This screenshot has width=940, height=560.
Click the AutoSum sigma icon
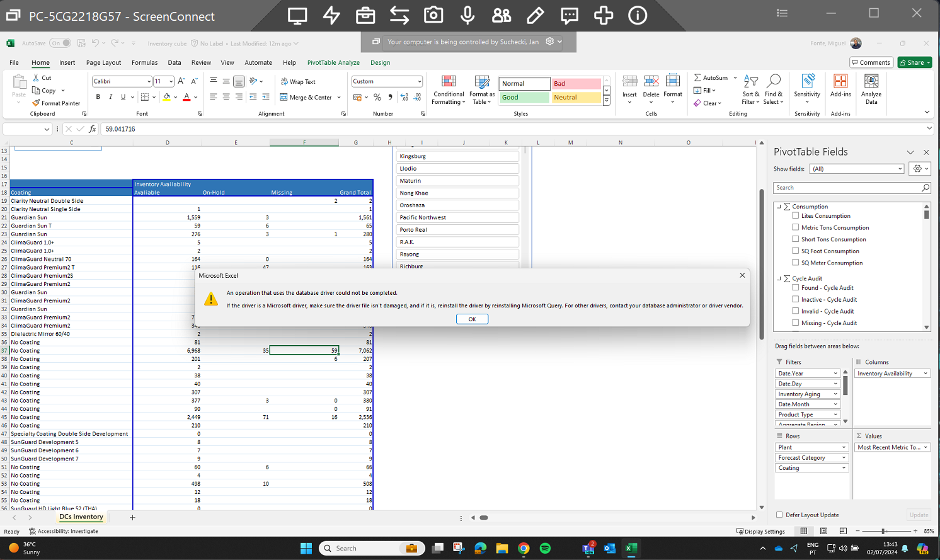coord(697,77)
